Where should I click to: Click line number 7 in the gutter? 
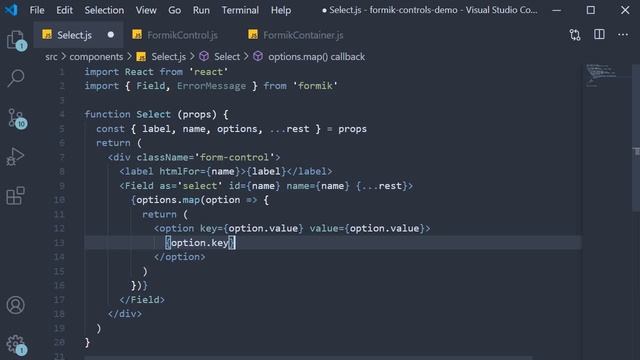coord(62,157)
